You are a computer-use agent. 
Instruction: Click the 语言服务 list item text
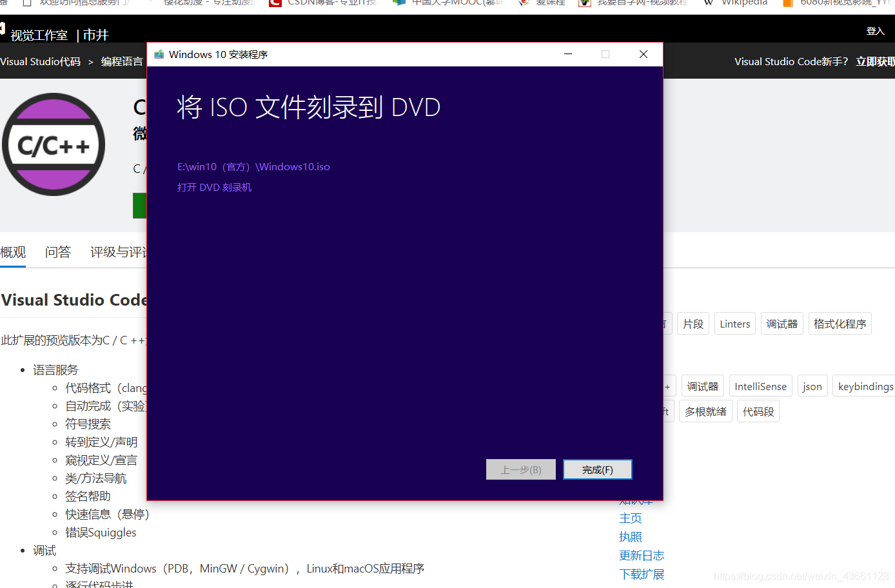(55, 370)
